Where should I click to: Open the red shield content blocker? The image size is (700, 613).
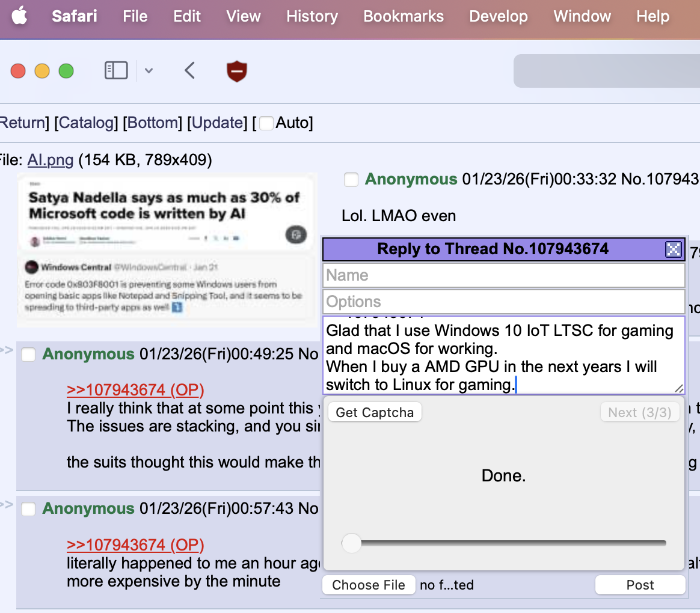pos(236,71)
